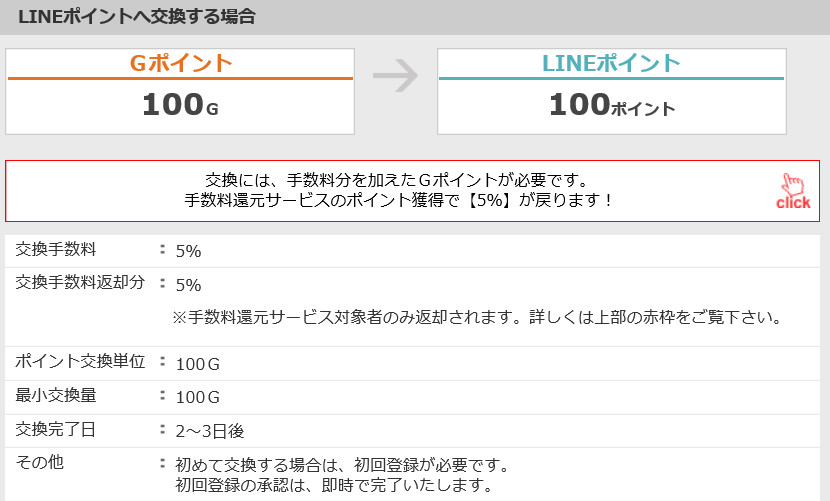
Task: Click the gray arrow between point boxes
Action: coord(395,76)
